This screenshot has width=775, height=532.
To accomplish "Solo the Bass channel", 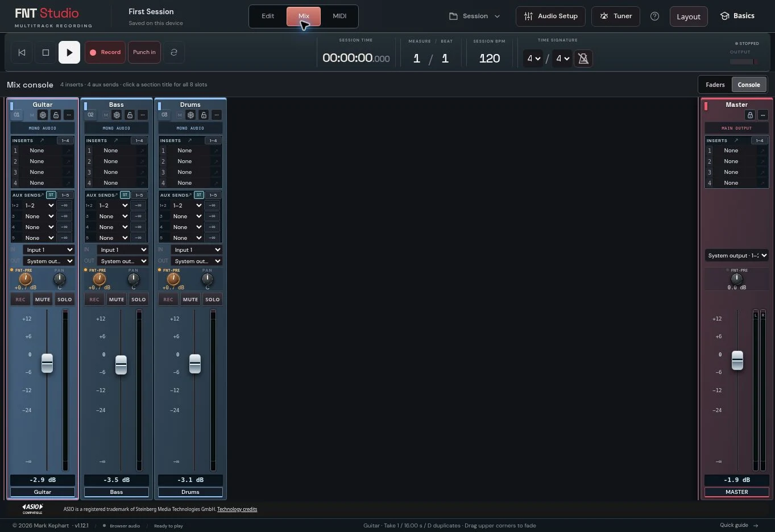I will (x=139, y=300).
